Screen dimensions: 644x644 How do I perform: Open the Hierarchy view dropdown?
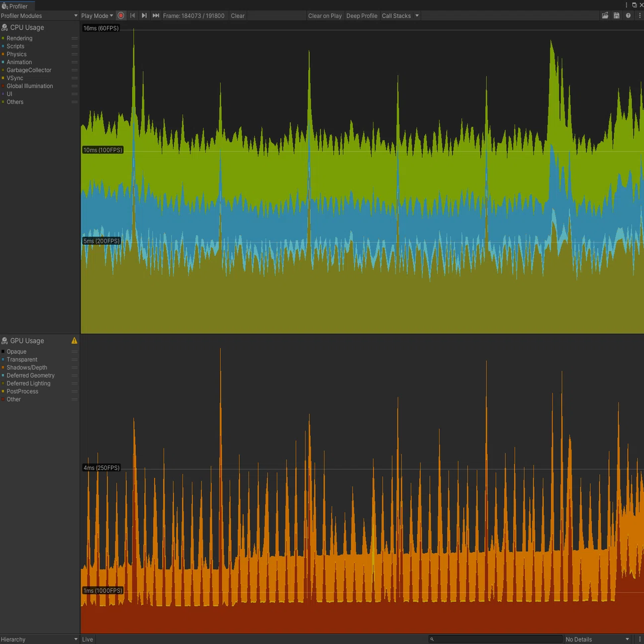point(39,639)
